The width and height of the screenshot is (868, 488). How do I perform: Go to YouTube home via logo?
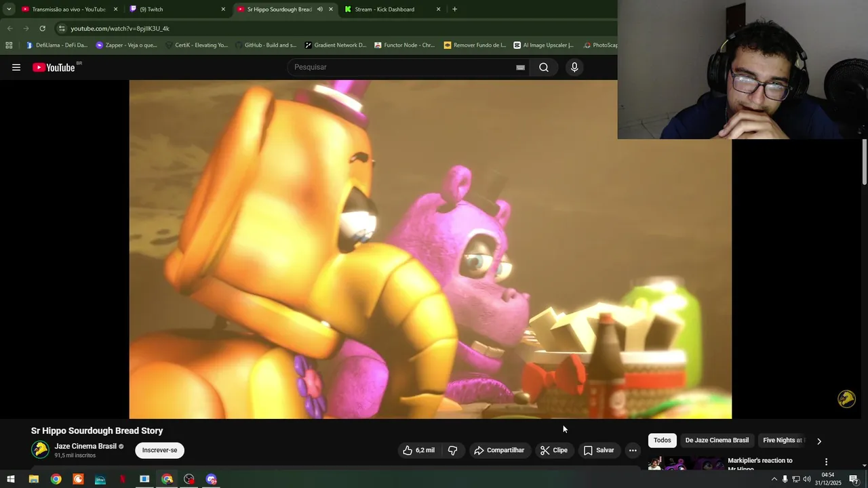(54, 67)
